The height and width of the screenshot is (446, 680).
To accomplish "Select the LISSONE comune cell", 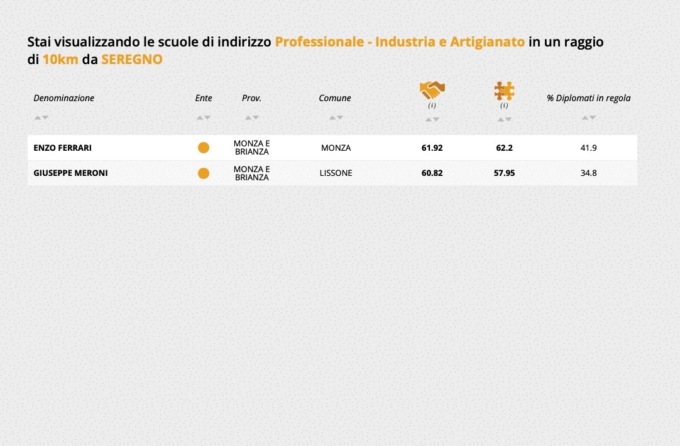I will coord(336,173).
